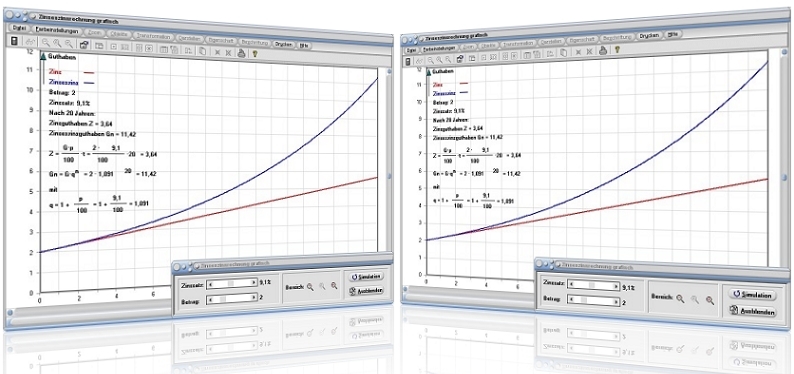Image resolution: width=794 pixels, height=374 pixels.
Task: Click the yellow lightbulb hint icon in left window
Action: 254,52
